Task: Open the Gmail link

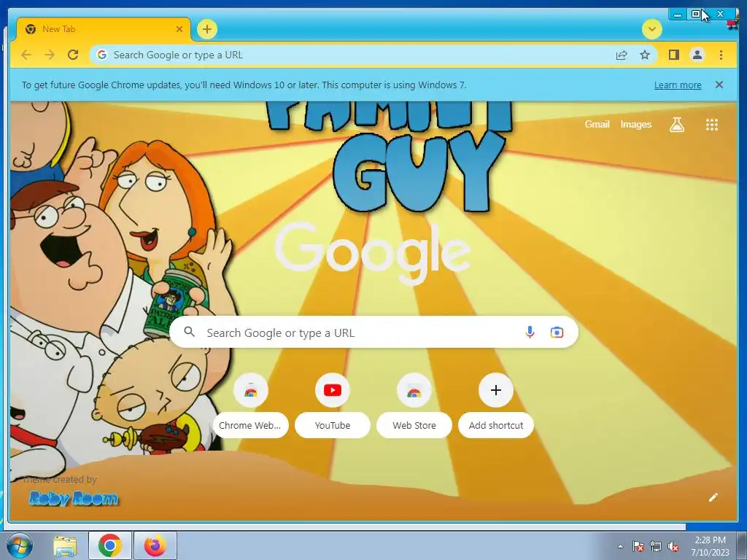Action: coord(597,124)
